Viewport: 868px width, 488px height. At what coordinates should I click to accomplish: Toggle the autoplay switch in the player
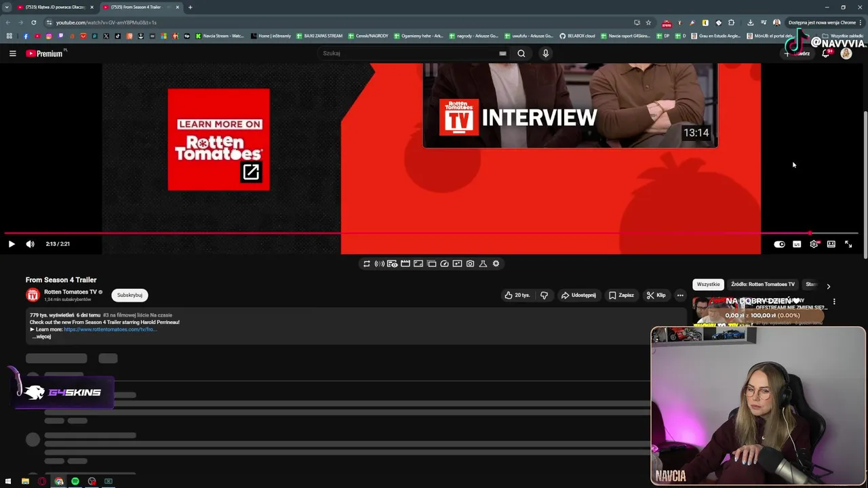[x=779, y=244]
